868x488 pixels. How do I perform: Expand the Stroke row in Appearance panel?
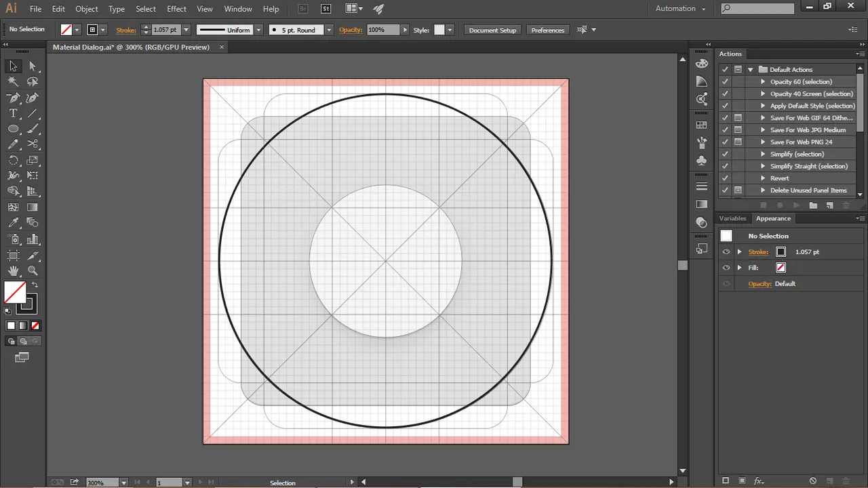740,251
